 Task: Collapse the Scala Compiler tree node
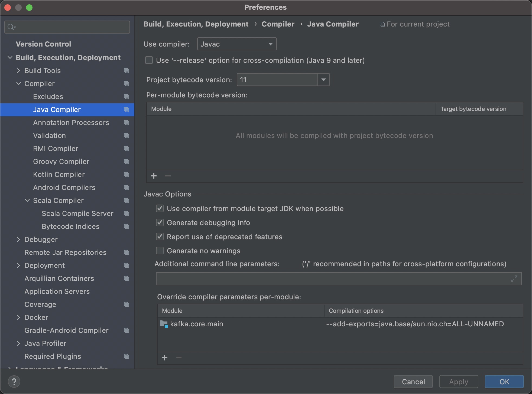(27, 200)
